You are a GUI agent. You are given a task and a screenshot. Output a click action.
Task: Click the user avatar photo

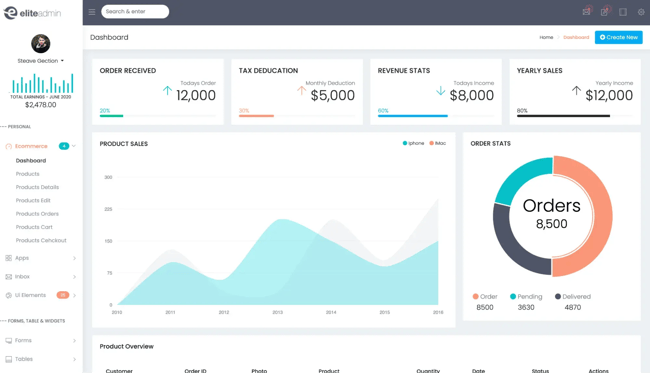(x=41, y=44)
